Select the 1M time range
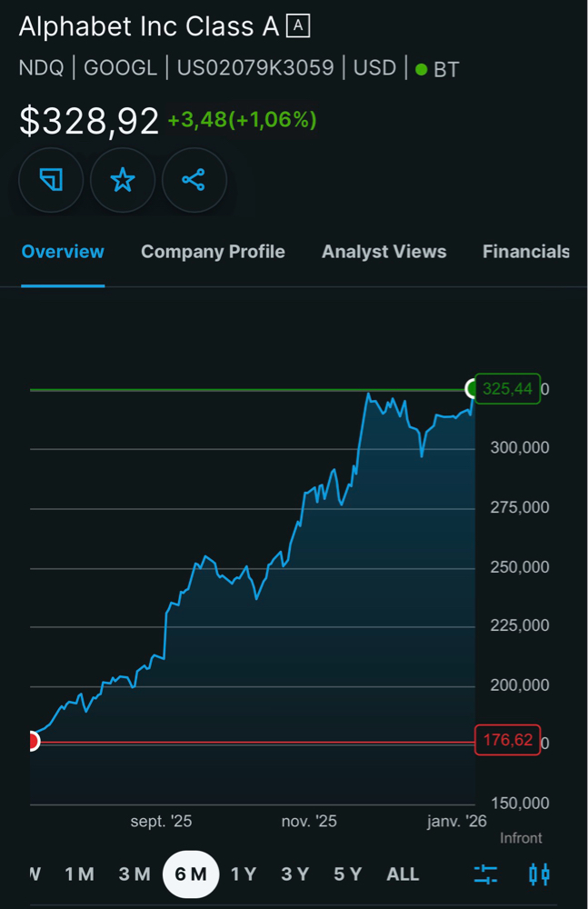 coord(80,874)
